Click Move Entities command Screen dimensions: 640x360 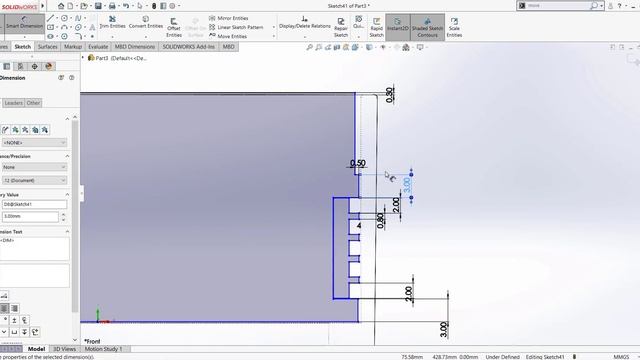click(228, 36)
